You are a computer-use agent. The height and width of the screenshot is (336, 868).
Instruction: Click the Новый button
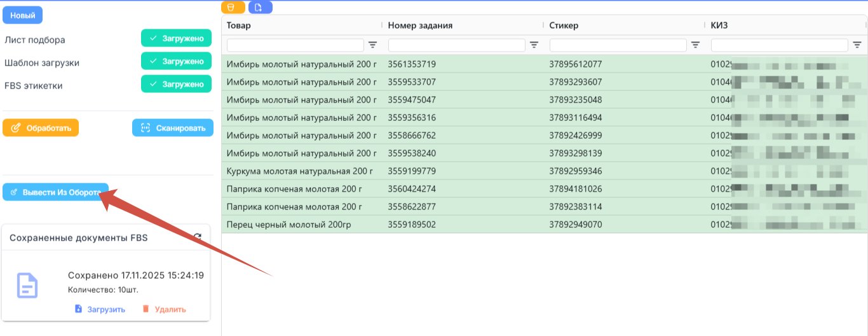pyautogui.click(x=23, y=15)
